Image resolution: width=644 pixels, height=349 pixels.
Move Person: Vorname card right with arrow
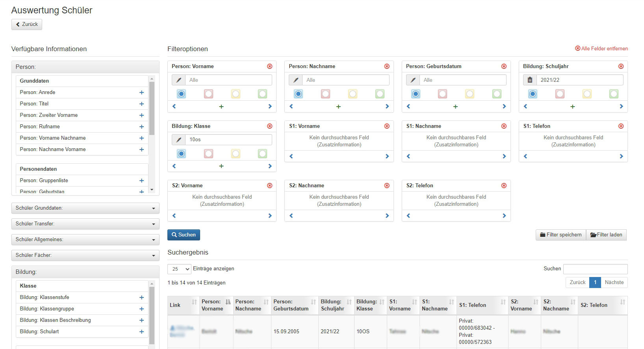click(270, 106)
